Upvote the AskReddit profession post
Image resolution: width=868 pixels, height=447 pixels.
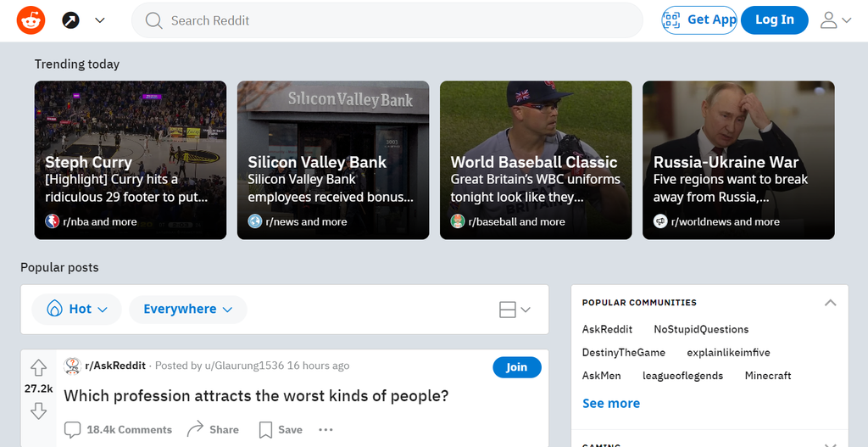[38, 367]
